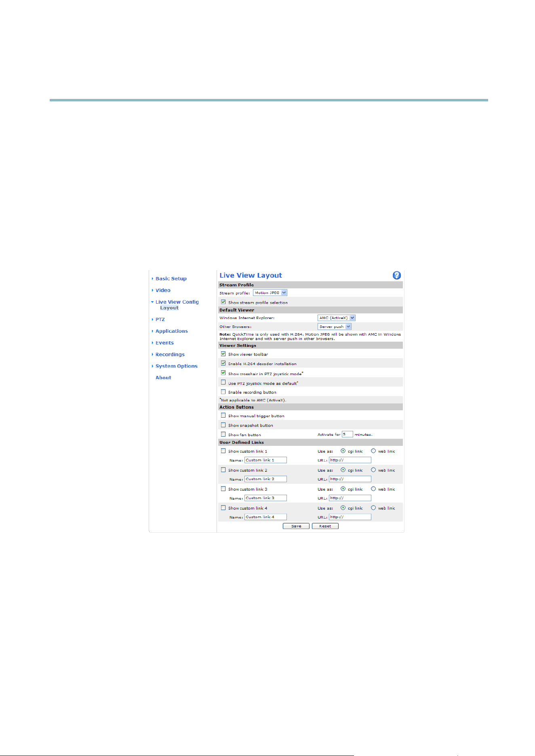
Task: Check Show manual trigger button
Action: pos(223,415)
